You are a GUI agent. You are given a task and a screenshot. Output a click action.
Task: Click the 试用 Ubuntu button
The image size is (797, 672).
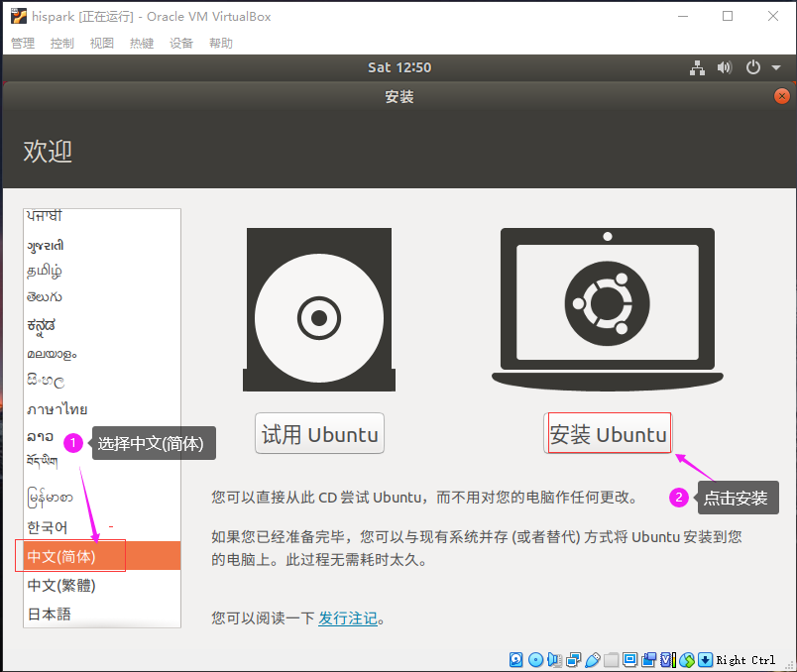tap(319, 434)
